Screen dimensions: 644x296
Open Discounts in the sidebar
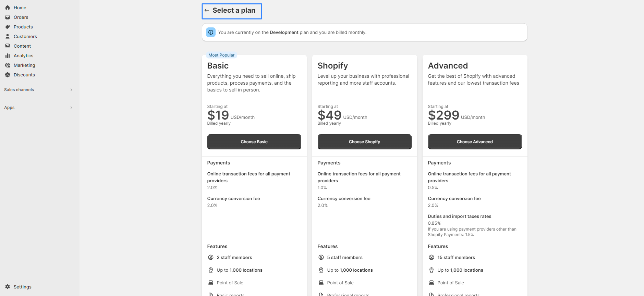[x=24, y=75]
